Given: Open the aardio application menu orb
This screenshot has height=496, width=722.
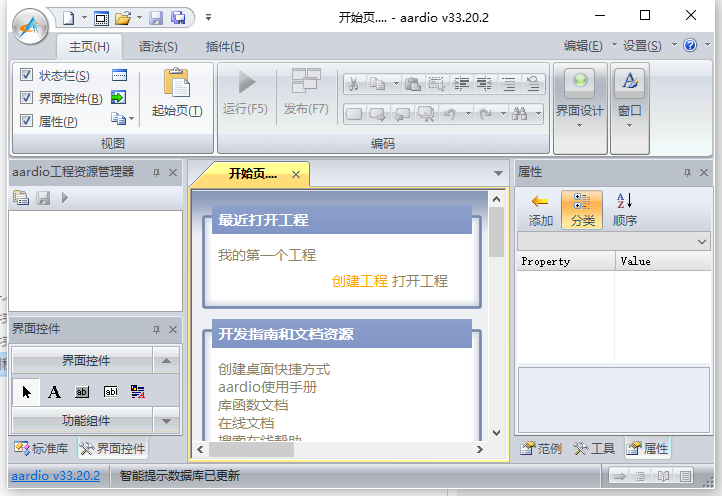Looking at the screenshot, I should coord(30,27).
